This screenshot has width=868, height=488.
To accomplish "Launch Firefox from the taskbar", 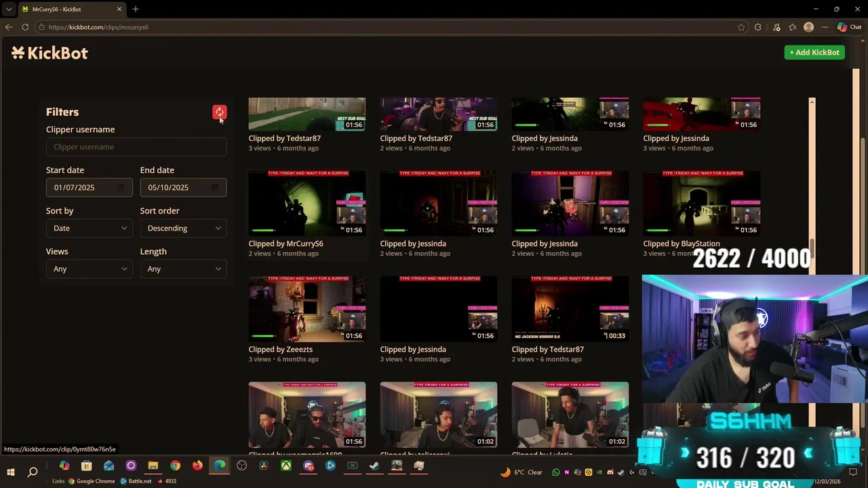I will (x=197, y=466).
